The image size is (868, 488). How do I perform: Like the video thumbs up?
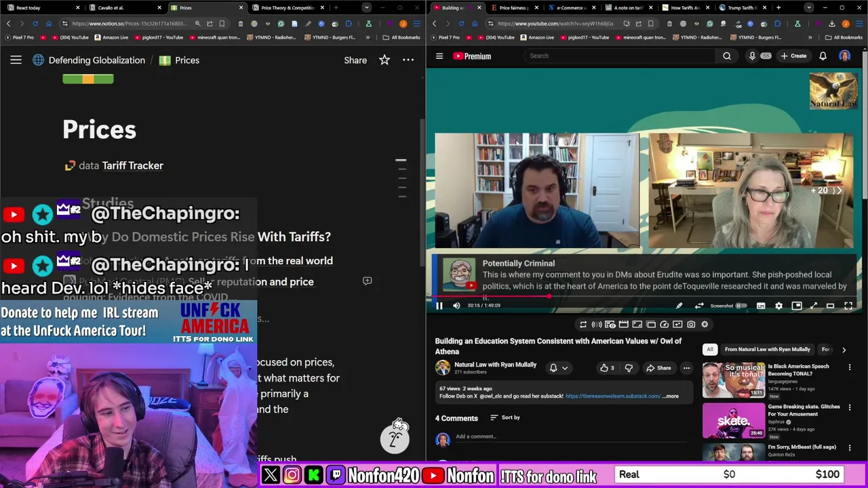607,368
